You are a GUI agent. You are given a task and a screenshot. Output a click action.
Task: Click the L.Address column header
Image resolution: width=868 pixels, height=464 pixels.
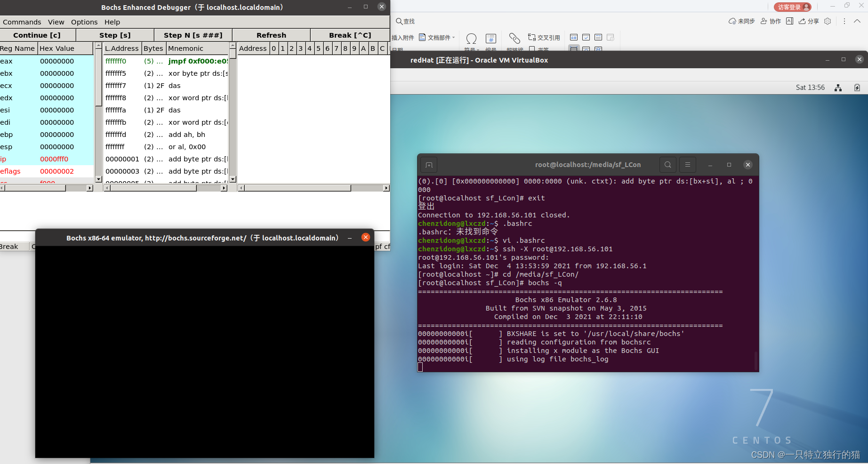click(x=122, y=48)
